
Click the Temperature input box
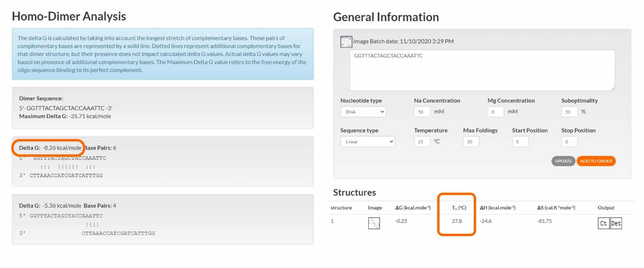point(421,141)
